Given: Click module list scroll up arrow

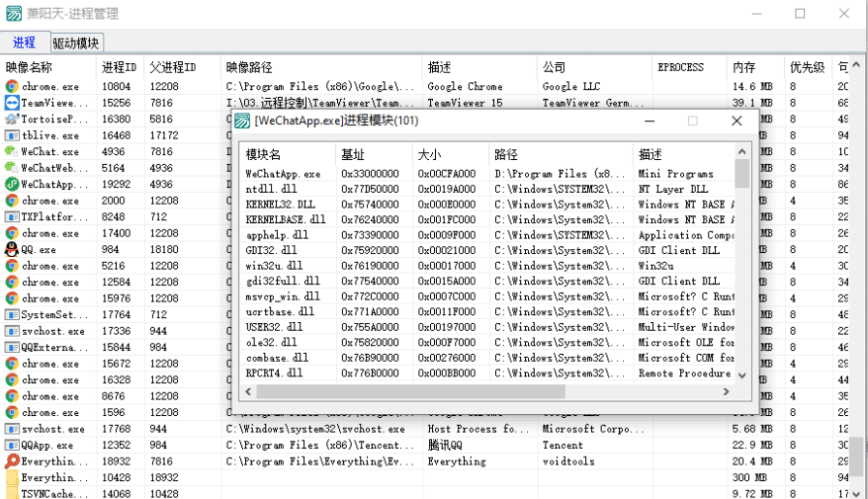Looking at the screenshot, I should [742, 151].
